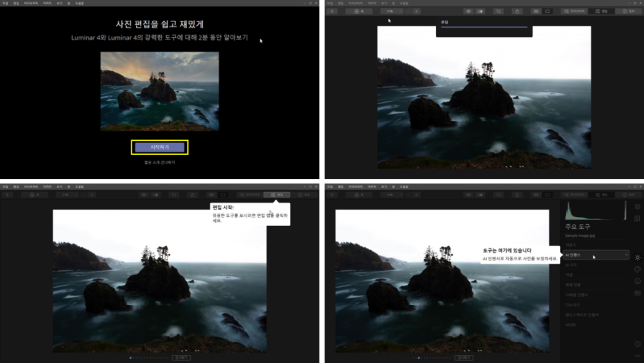Open the 색깔 tool
Image resolution: width=644 pixels, height=363 pixels.
coord(569,275)
